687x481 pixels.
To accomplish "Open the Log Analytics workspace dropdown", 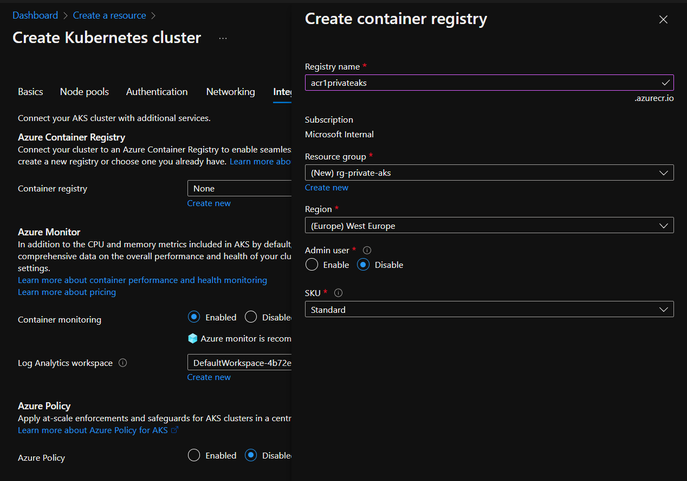I will click(239, 363).
